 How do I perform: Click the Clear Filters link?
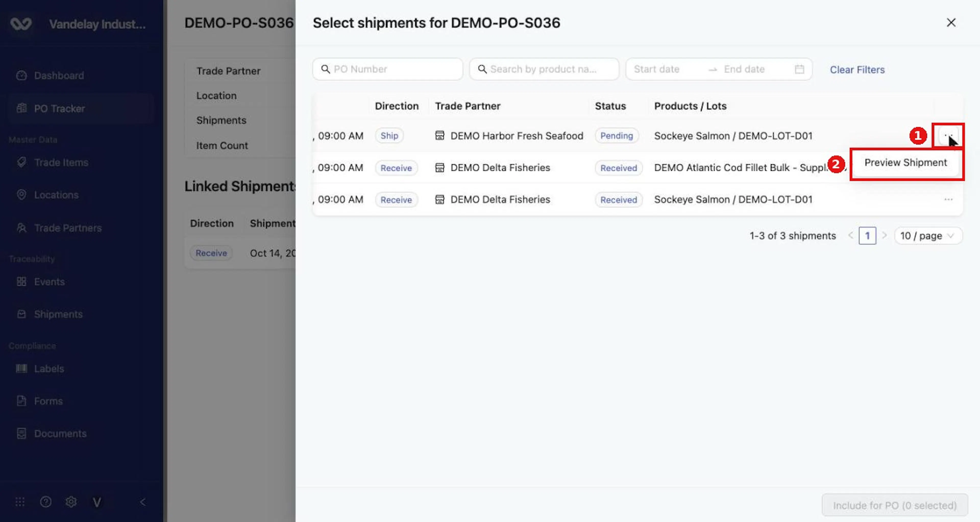857,70
